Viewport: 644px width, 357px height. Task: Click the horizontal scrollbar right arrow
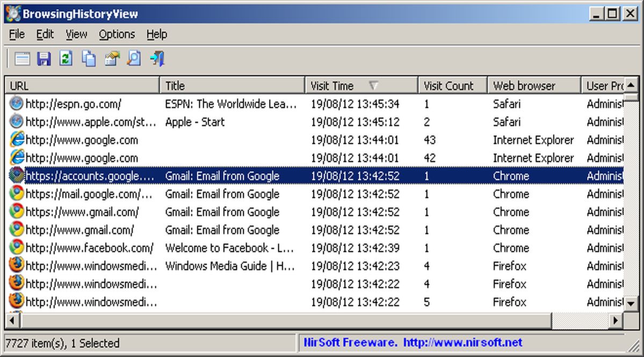[x=615, y=320]
